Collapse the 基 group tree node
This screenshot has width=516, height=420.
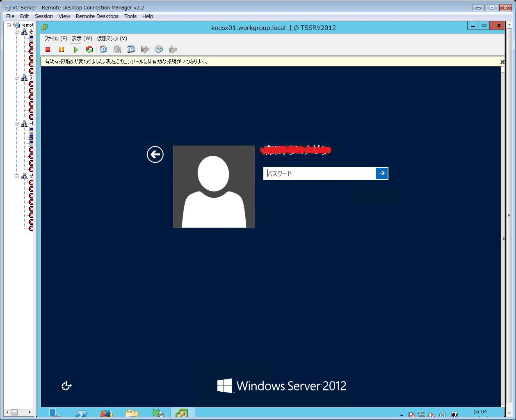[17, 176]
